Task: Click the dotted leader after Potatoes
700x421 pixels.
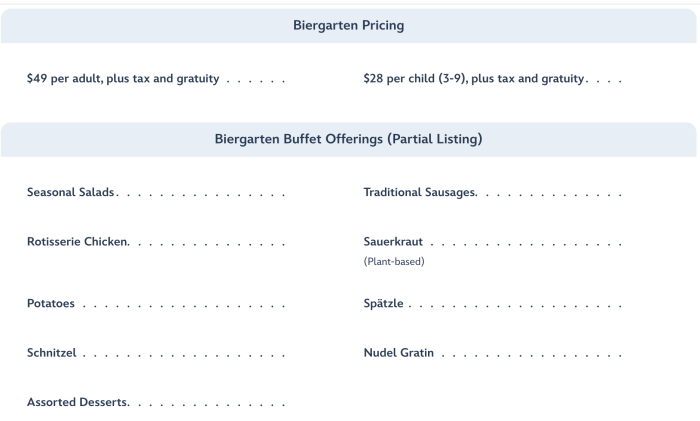Action: pos(182,304)
